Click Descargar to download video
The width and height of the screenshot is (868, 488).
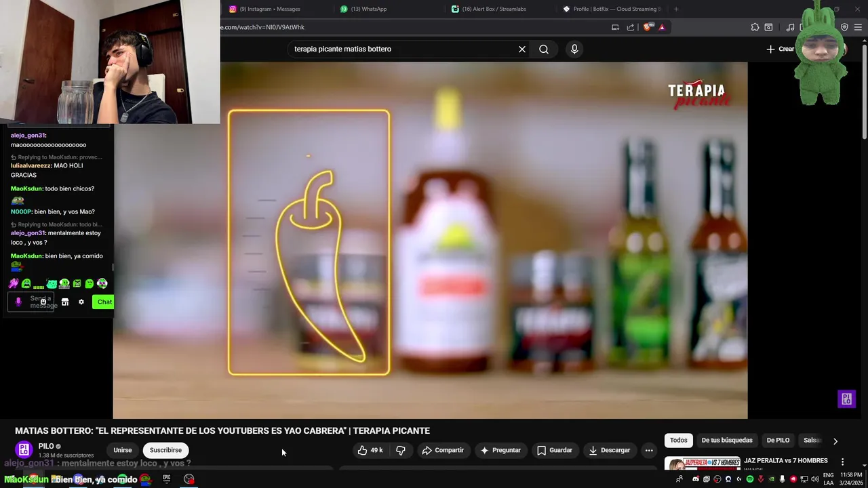pos(609,450)
